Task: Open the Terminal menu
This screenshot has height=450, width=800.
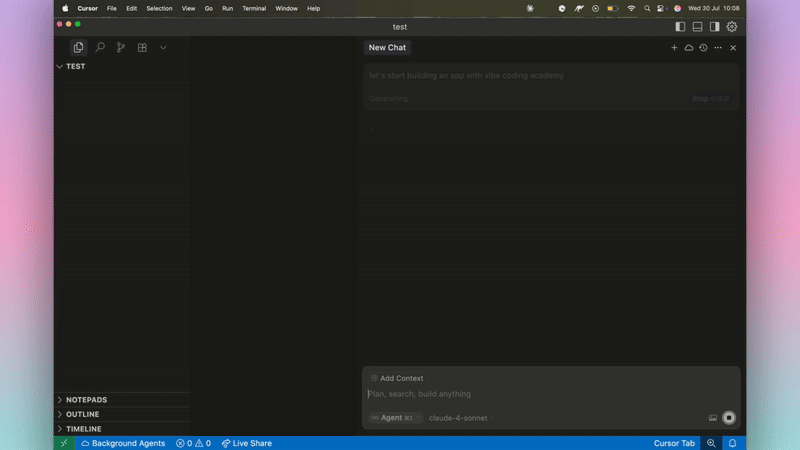Action: coord(254,8)
